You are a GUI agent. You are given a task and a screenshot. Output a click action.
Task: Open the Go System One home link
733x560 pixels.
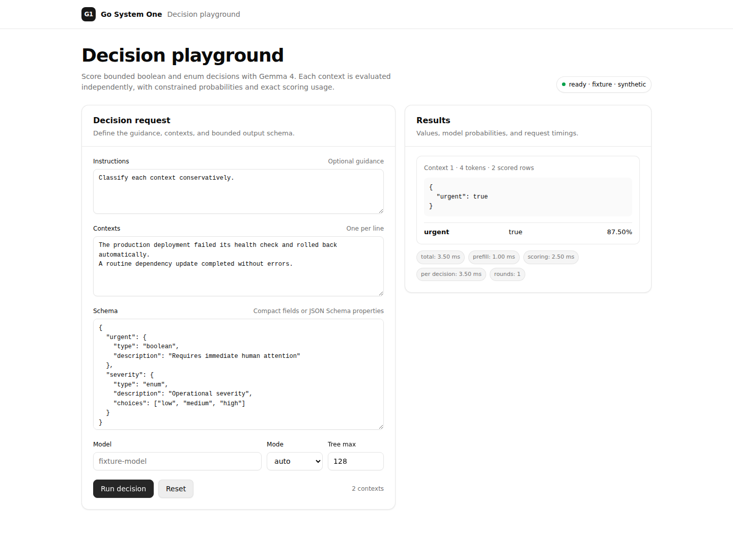122,14
